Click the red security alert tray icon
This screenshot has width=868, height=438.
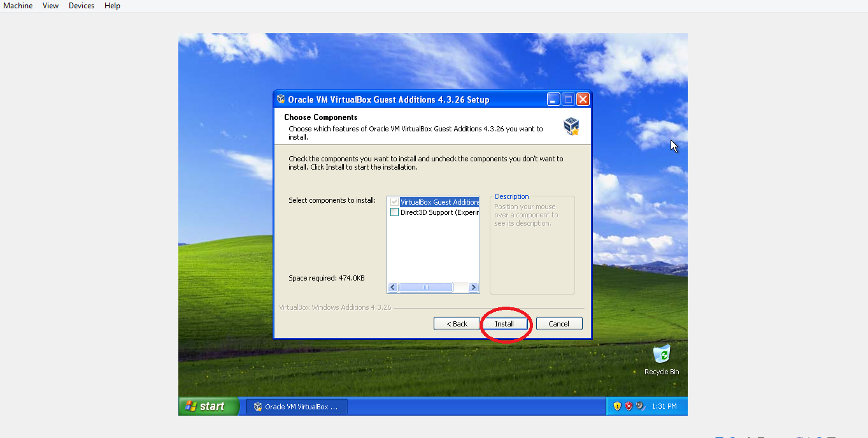pos(628,406)
